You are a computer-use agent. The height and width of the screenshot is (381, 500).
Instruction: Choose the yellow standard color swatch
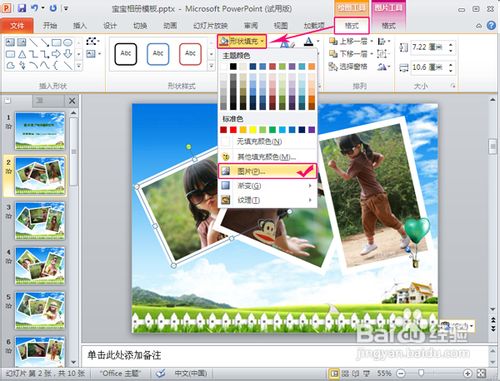(253, 130)
